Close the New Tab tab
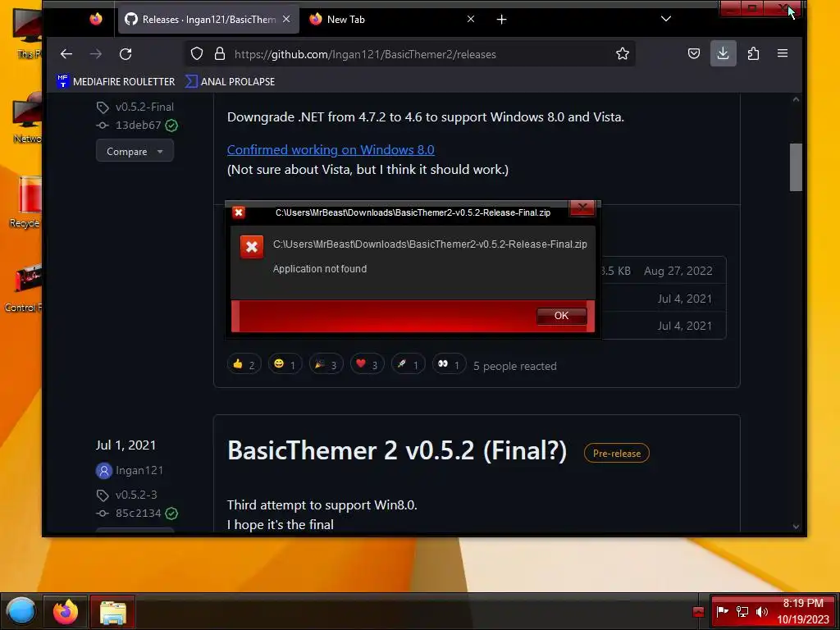The image size is (840, 630). [470, 20]
